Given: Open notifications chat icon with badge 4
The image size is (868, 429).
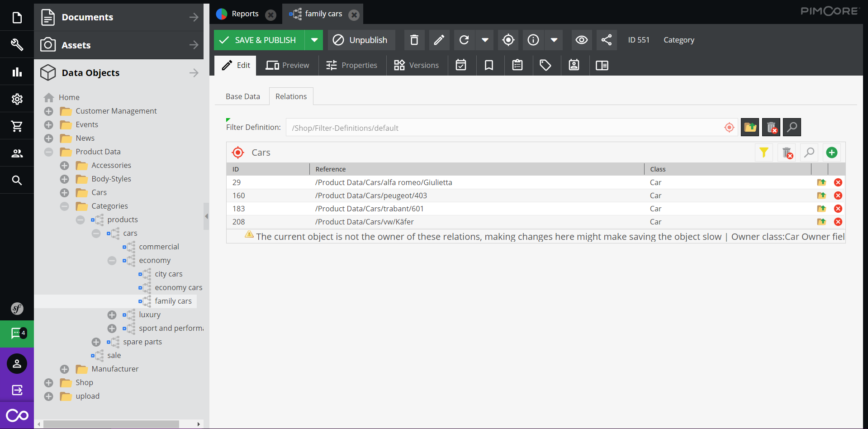Looking at the screenshot, I should coord(17,334).
